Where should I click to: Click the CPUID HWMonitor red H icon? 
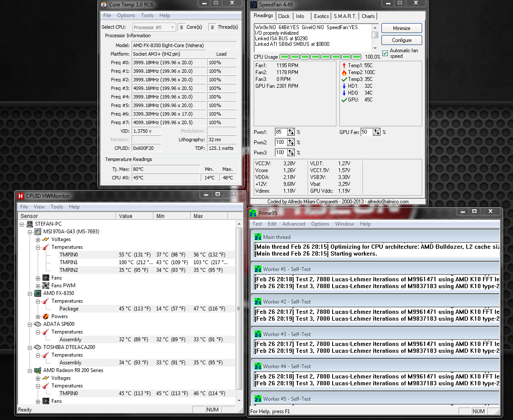[21, 196]
